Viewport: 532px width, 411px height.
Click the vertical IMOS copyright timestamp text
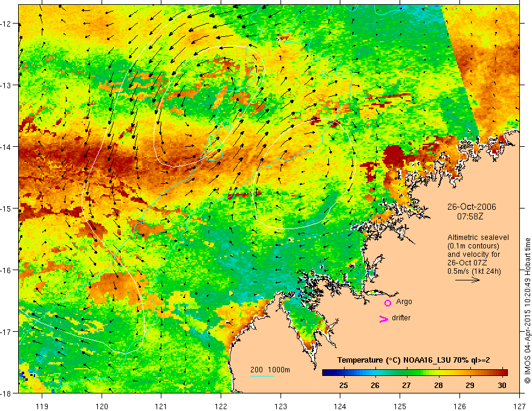click(x=527, y=311)
